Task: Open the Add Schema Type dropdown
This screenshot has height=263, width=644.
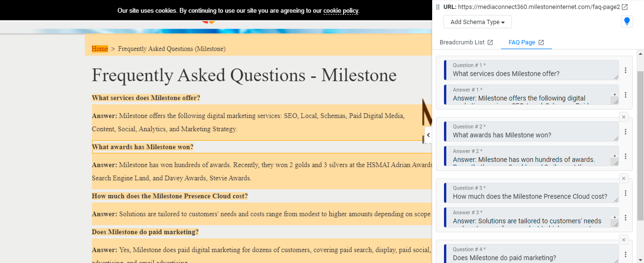Action: pos(477,22)
